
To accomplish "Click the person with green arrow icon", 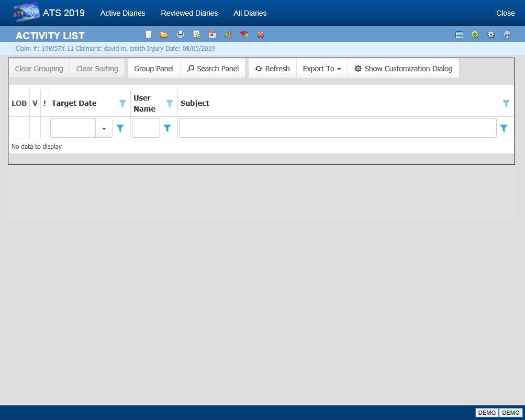I will 228,35.
